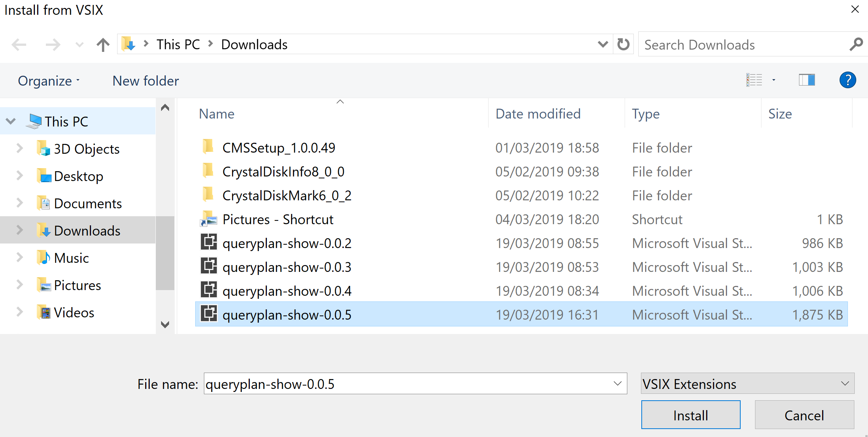Click the search magnifier icon

point(856,45)
